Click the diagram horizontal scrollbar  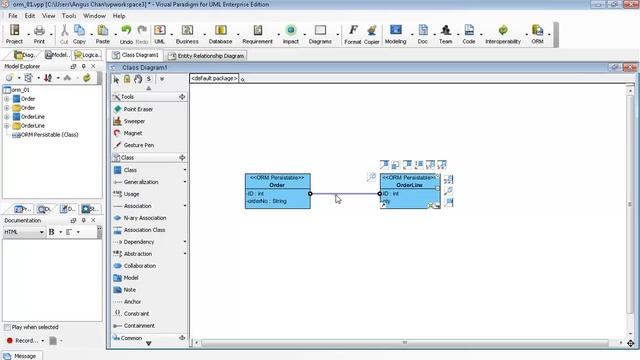pyautogui.click(x=404, y=342)
